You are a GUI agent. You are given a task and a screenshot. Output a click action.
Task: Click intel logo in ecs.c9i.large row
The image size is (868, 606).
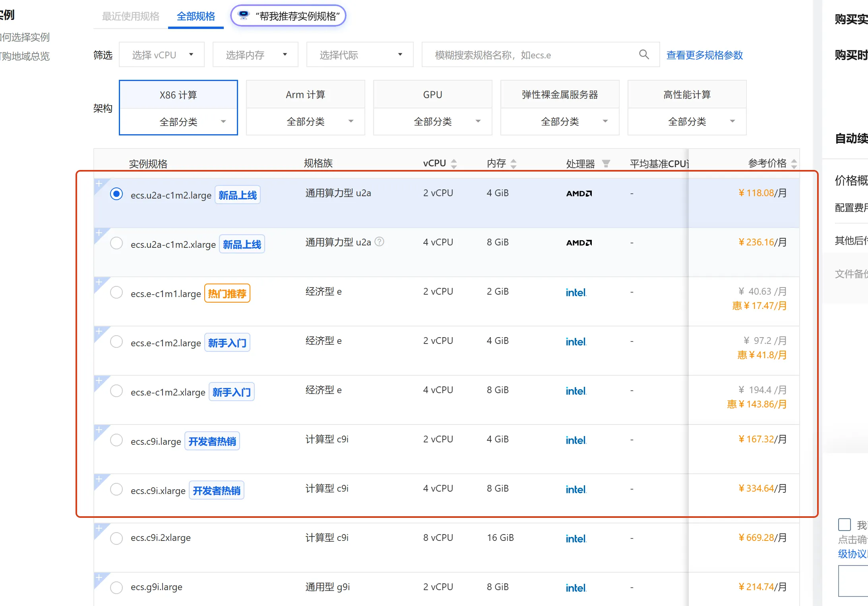(x=576, y=440)
